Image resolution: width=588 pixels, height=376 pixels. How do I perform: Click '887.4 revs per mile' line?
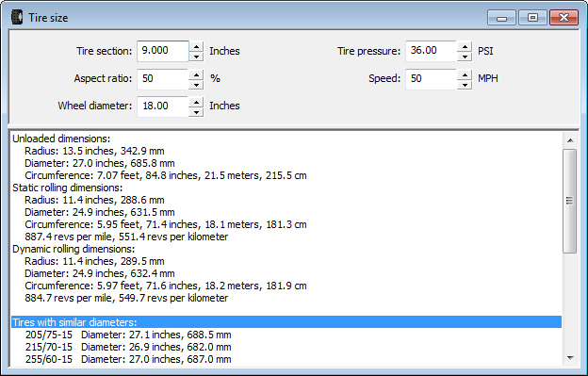(126, 237)
